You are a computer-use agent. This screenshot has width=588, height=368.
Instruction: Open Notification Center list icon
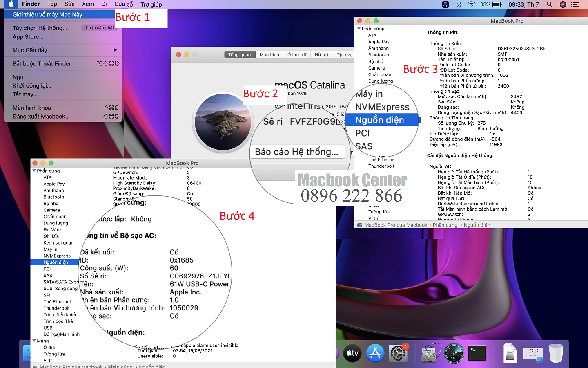[x=575, y=4]
